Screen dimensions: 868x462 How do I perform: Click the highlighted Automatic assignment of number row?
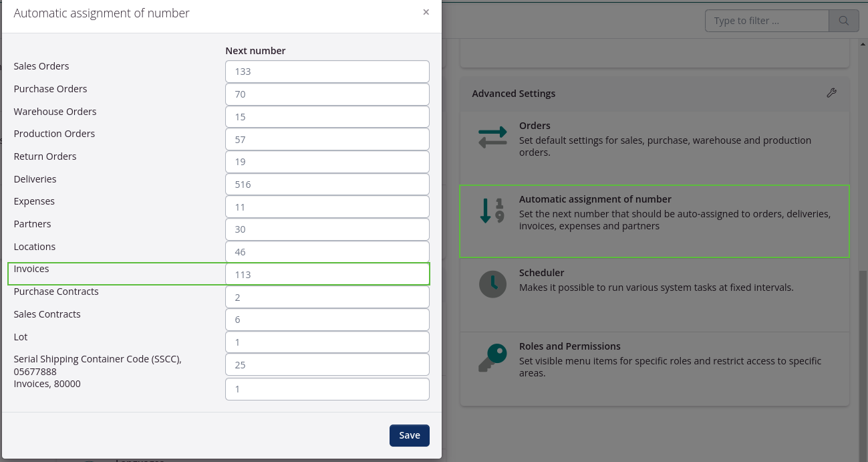[x=655, y=221]
